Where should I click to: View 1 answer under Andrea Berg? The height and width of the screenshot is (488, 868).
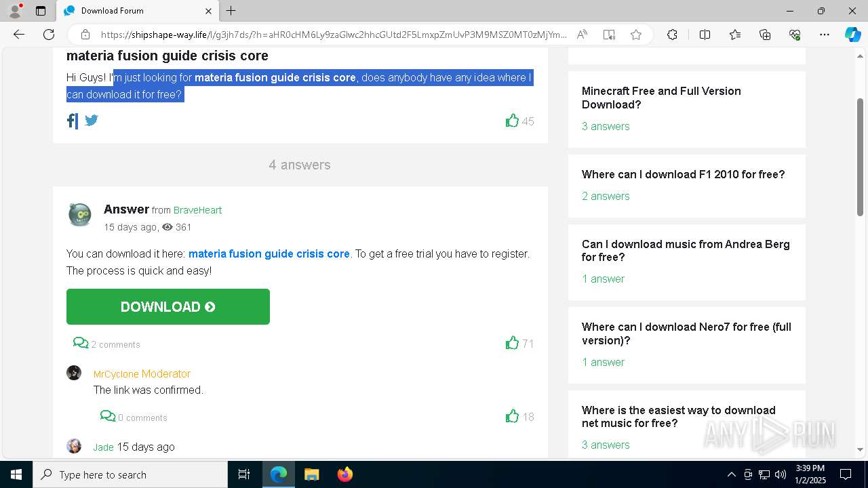point(603,279)
